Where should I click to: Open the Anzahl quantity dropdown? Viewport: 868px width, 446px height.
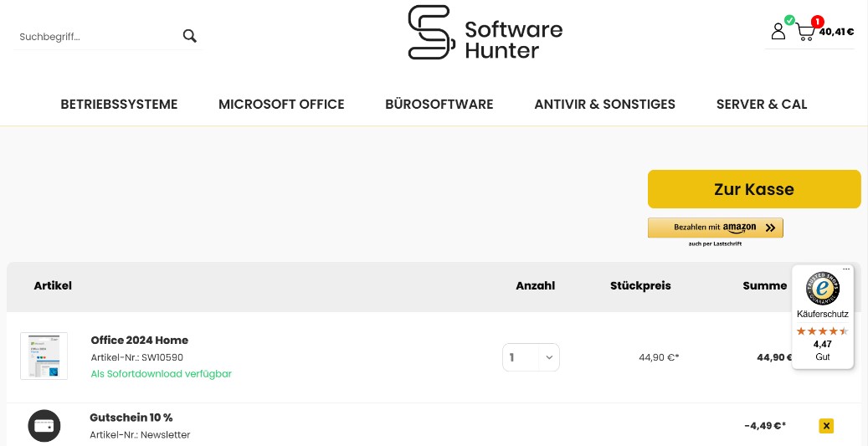531,357
